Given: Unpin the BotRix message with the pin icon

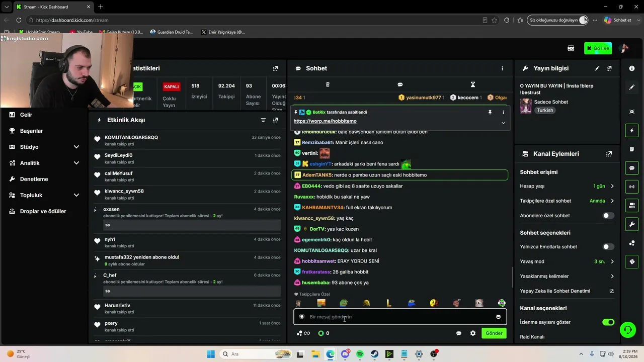Looking at the screenshot, I should [x=490, y=112].
